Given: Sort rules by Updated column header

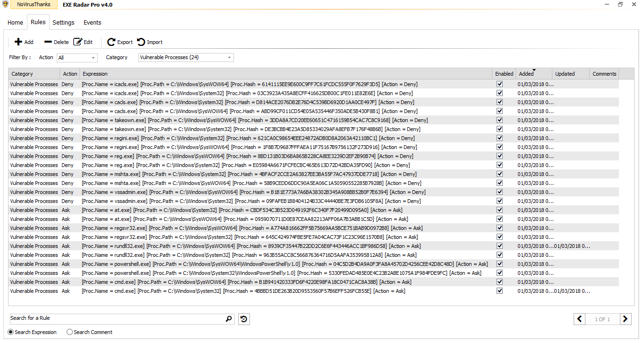Looking at the screenshot, I should click(x=571, y=74).
